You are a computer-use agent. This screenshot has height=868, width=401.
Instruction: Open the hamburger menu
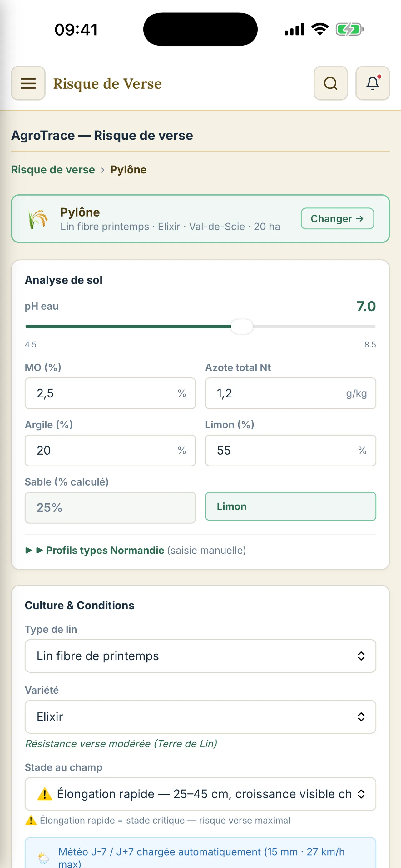pyautogui.click(x=28, y=83)
